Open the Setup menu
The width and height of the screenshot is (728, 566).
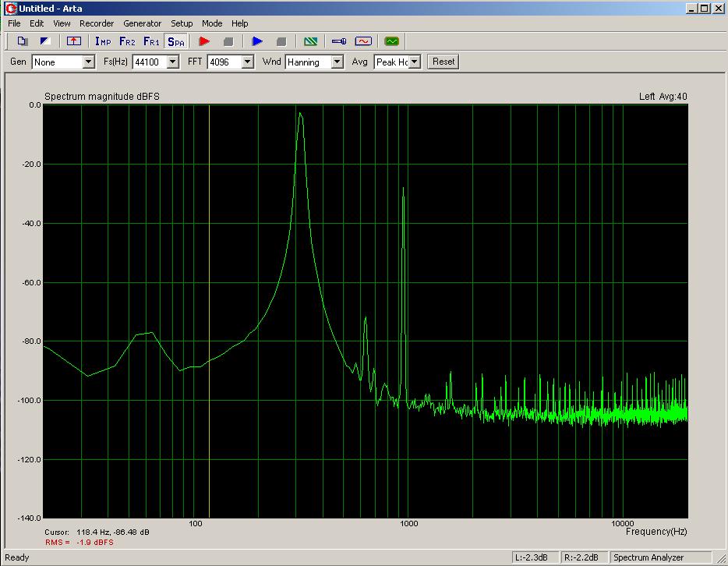pos(182,23)
